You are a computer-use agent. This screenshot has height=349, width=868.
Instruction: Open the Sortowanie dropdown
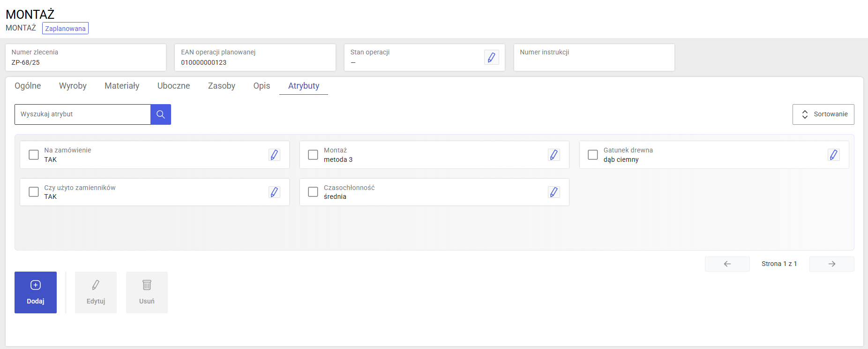(823, 114)
